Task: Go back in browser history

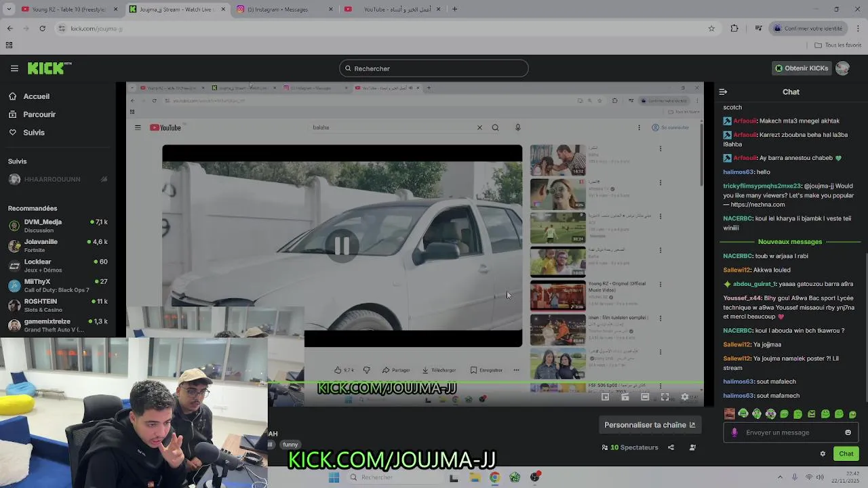Action: (x=9, y=28)
